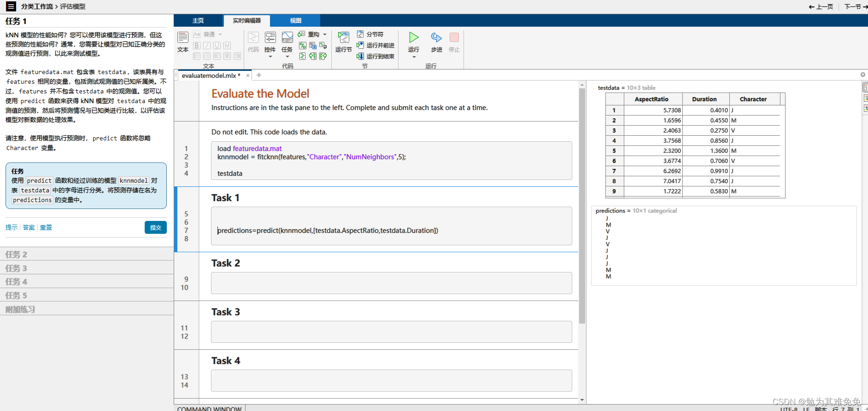Click the 提交 (Submit) button
Screen dimensions: 868x411
point(156,227)
